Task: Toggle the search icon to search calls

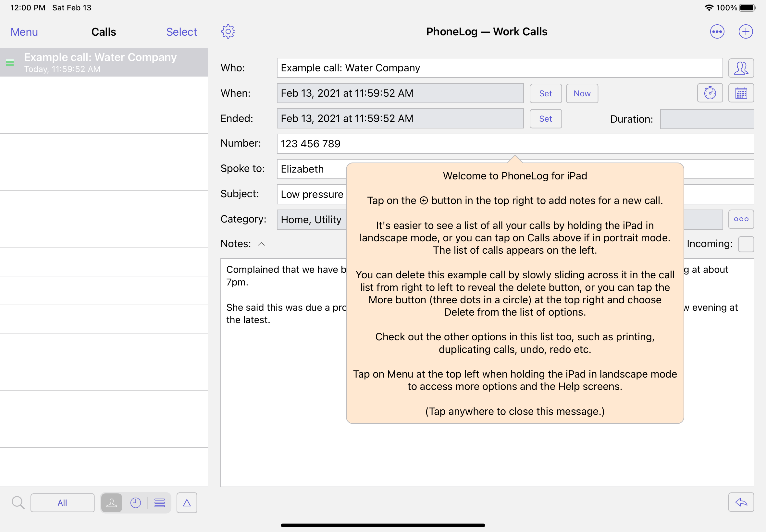Action: [x=18, y=502]
